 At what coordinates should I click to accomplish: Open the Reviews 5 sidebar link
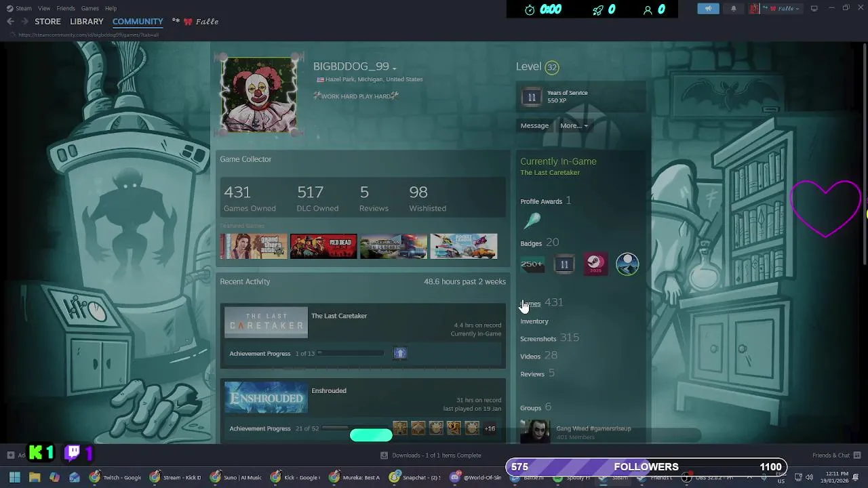click(537, 373)
